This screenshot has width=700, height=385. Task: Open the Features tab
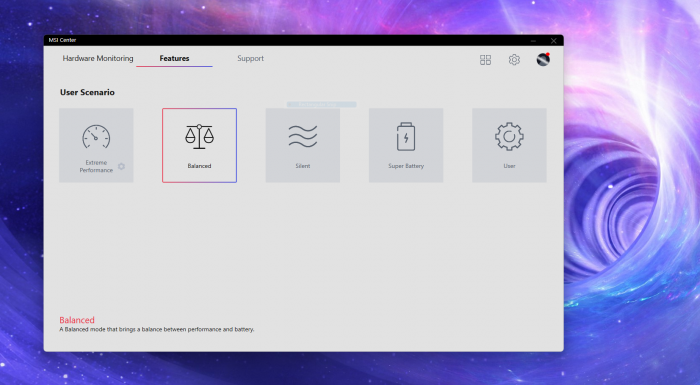pyautogui.click(x=175, y=59)
